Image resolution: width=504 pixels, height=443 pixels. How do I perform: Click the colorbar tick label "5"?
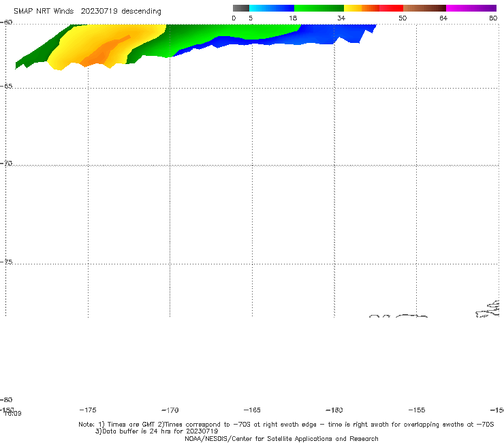coord(251,18)
